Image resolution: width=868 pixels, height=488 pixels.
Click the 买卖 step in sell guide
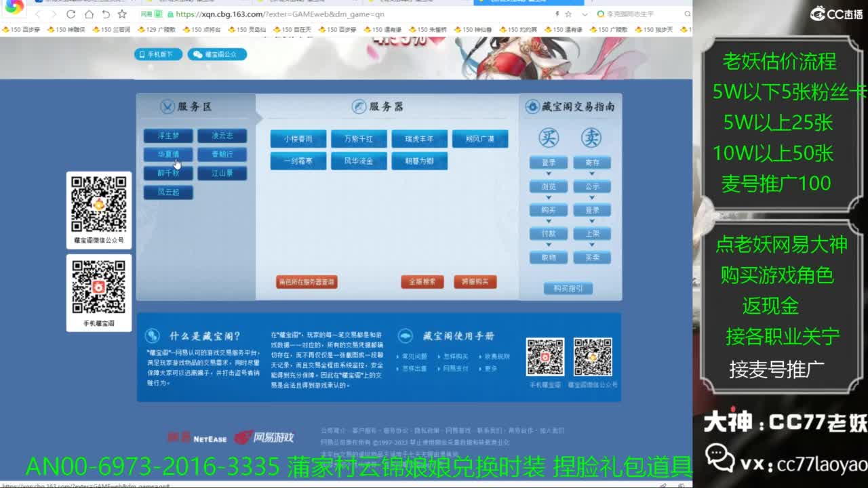pyautogui.click(x=592, y=258)
